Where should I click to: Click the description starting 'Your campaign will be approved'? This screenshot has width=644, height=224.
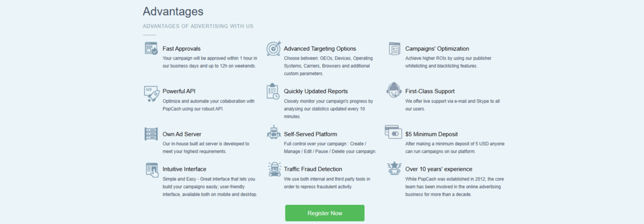210,62
